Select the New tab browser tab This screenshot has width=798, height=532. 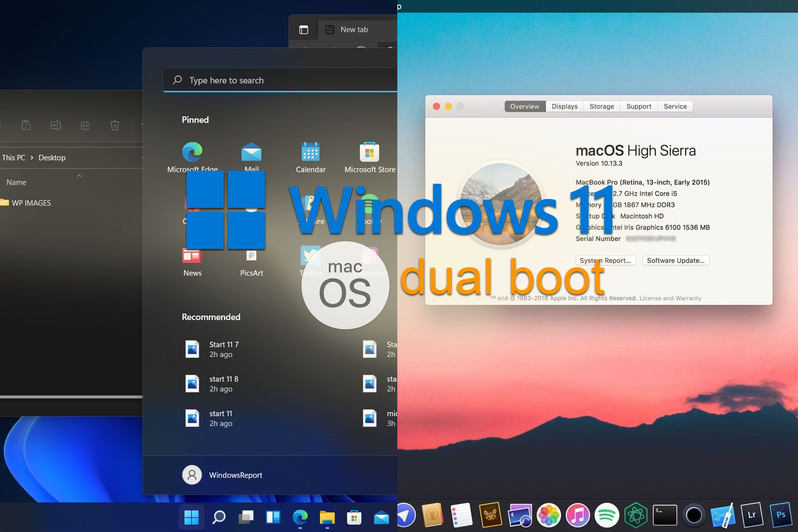click(x=357, y=30)
